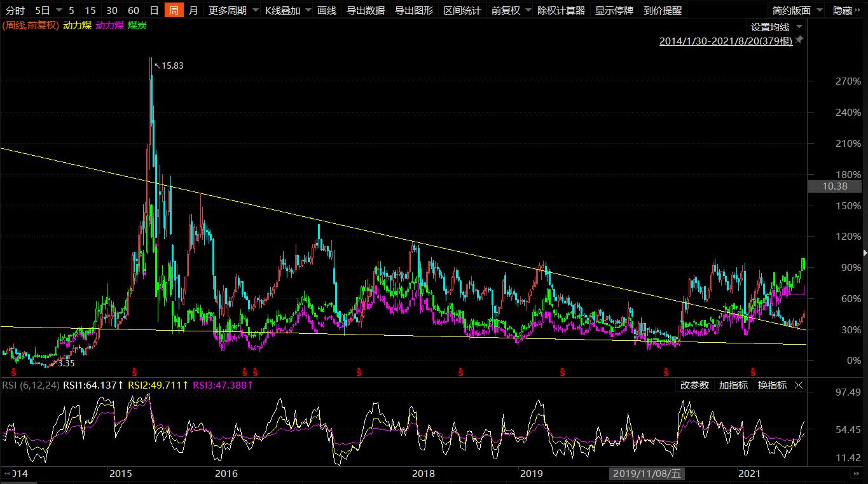Expand the K线叠加 dropdown arrow
Screen dimensions: 868x484
[308, 10]
